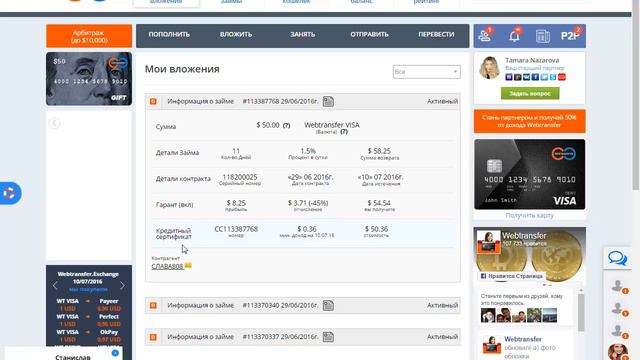This screenshot has width=640, height=360.
Task: Click the orange Арбитраж (до $10,000) button
Action: tap(89, 36)
